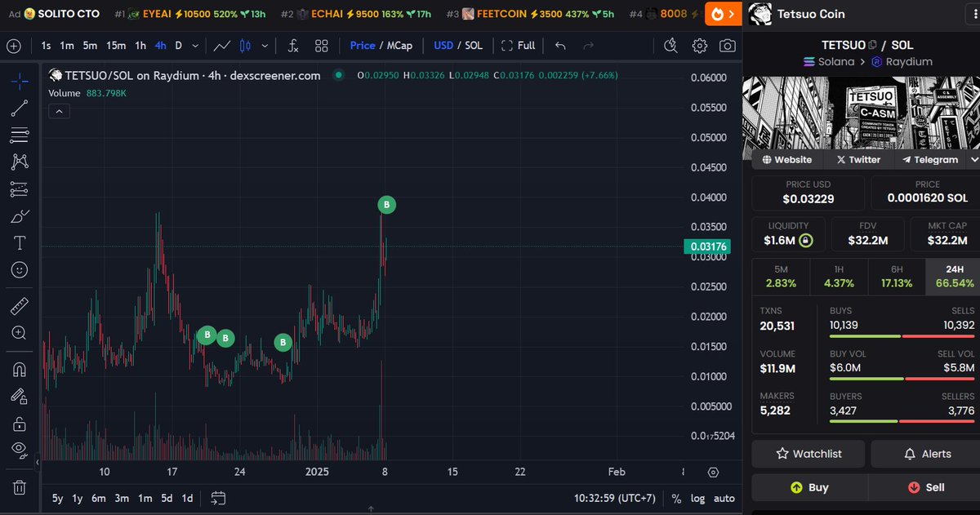
Task: Open the Alerts button
Action: pos(926,454)
